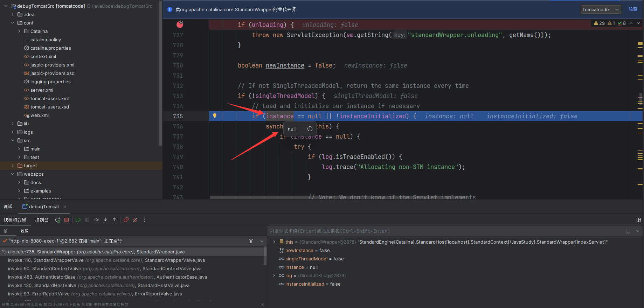Open the expression history dropdown arrow
644x308 pixels.
638,231
